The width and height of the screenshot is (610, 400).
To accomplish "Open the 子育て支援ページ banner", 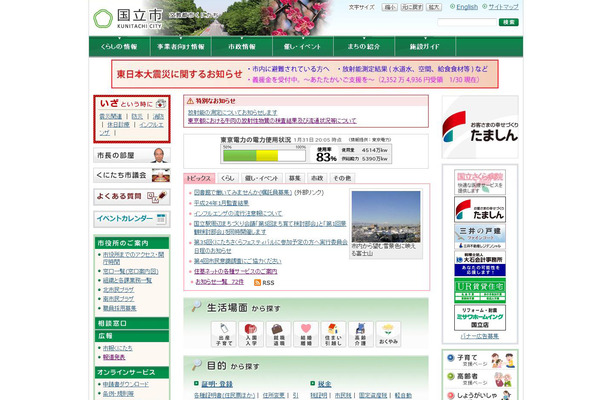I will point(480,360).
